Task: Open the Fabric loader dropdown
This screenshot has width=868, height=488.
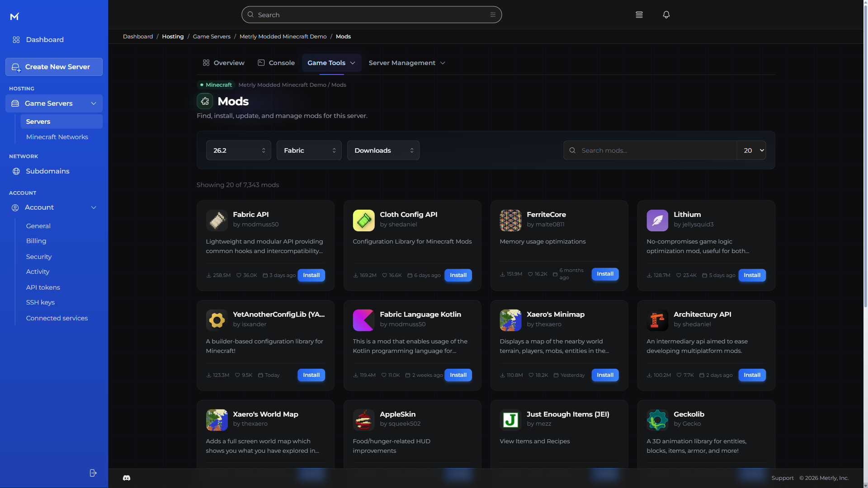Action: (309, 150)
